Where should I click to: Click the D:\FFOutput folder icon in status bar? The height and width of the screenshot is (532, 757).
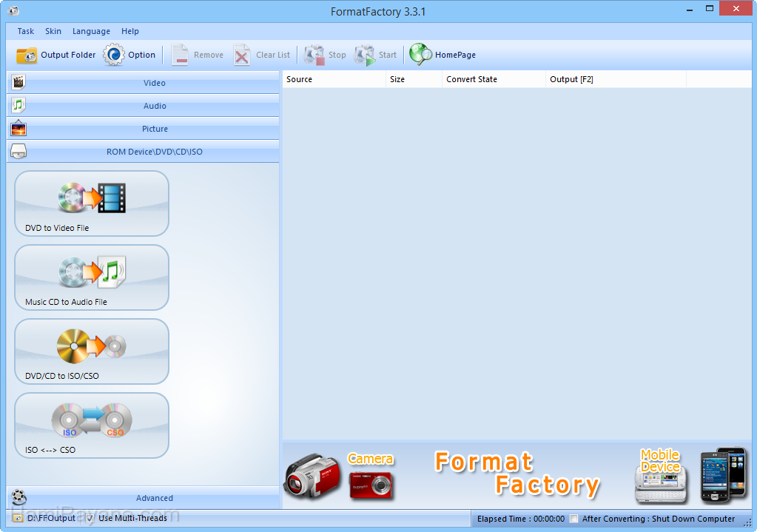(18, 519)
